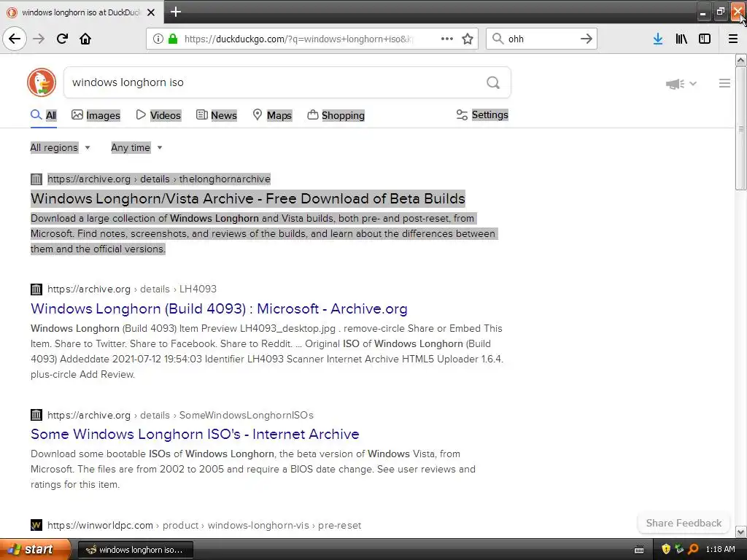Click the Firefox search box containing ohh
The width and height of the screenshot is (747, 560).
(541, 39)
